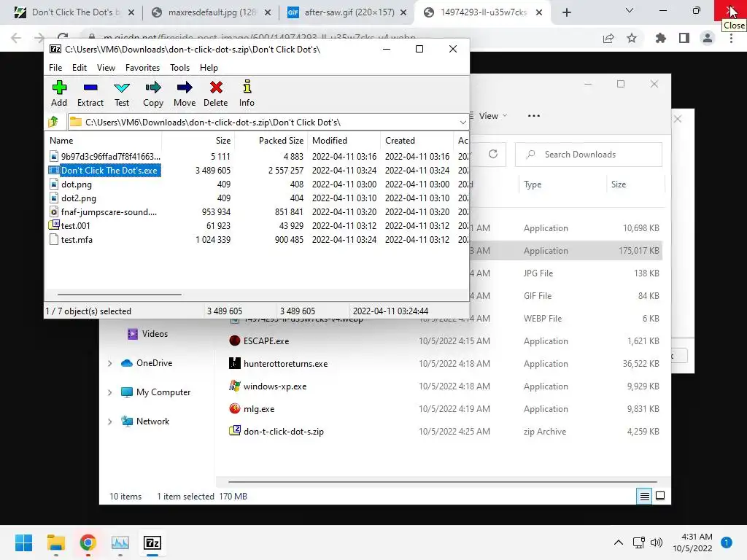Open the View menu in 7-Zip
The image size is (747, 560).
click(106, 68)
